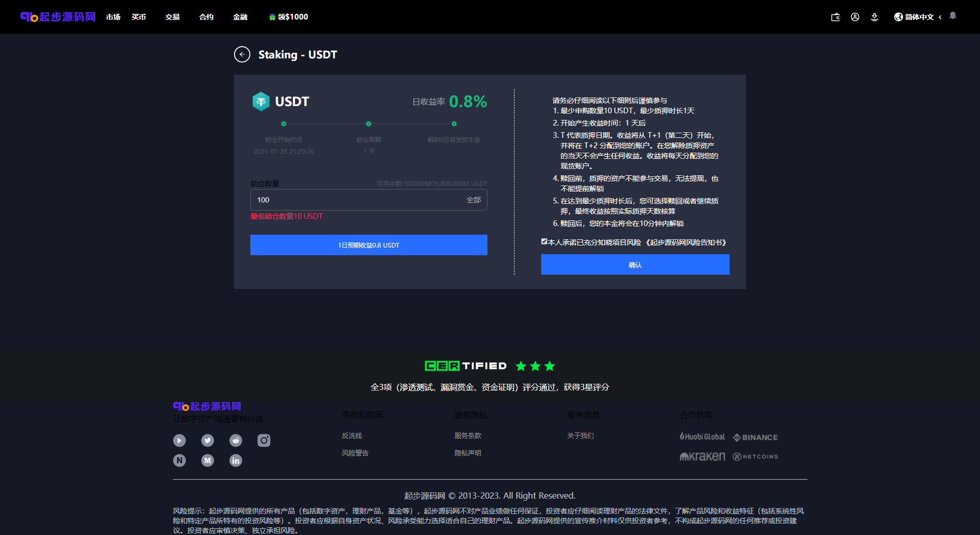This screenshot has width=980, height=535.
Task: Open the 金融 menu
Action: click(240, 17)
